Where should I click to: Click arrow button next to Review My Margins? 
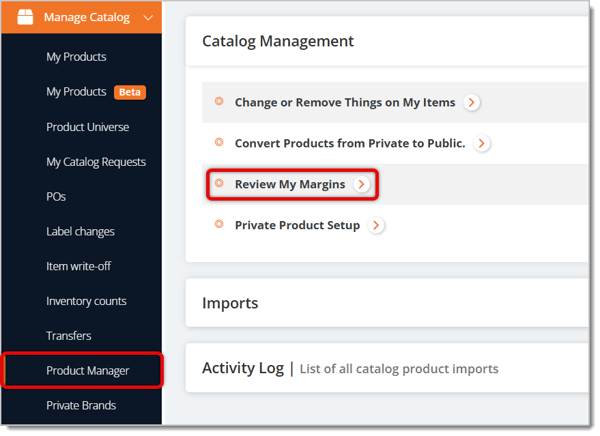[362, 185]
